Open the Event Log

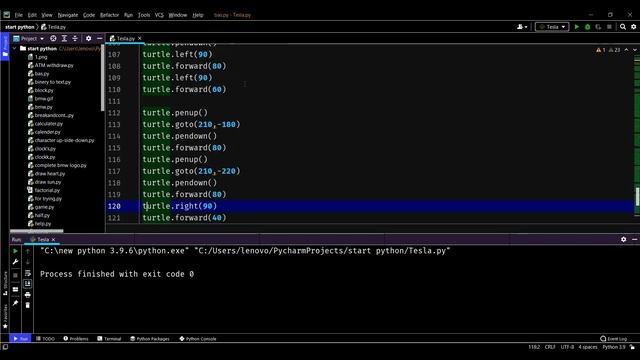613,339
